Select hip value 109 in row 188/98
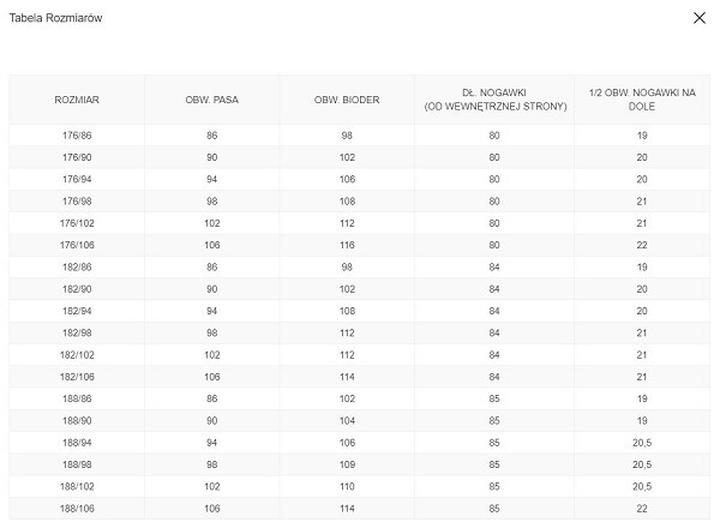 [347, 465]
